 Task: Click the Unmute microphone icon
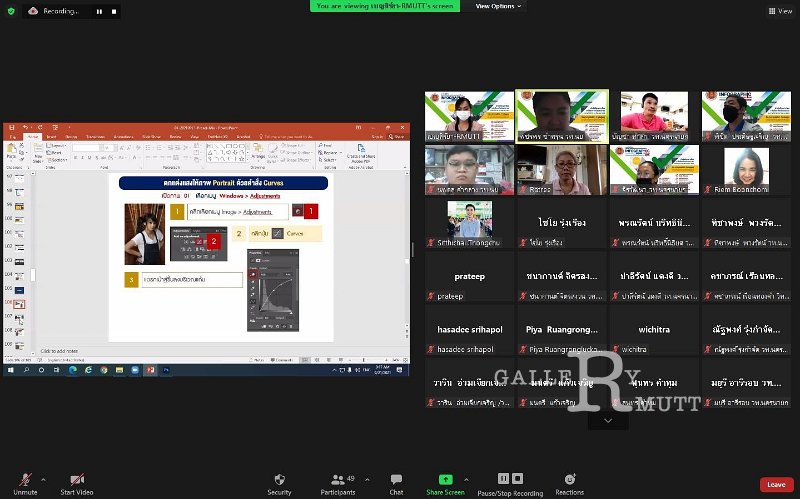[25, 479]
